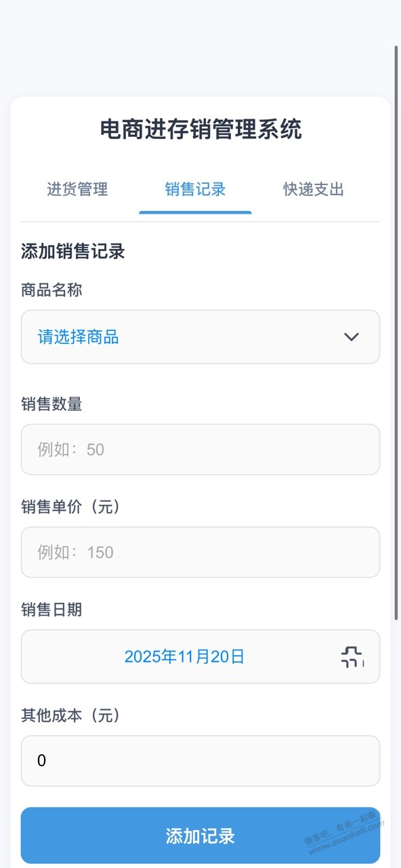
Task: Open the calendar icon beside the sales date
Action: coord(352,656)
